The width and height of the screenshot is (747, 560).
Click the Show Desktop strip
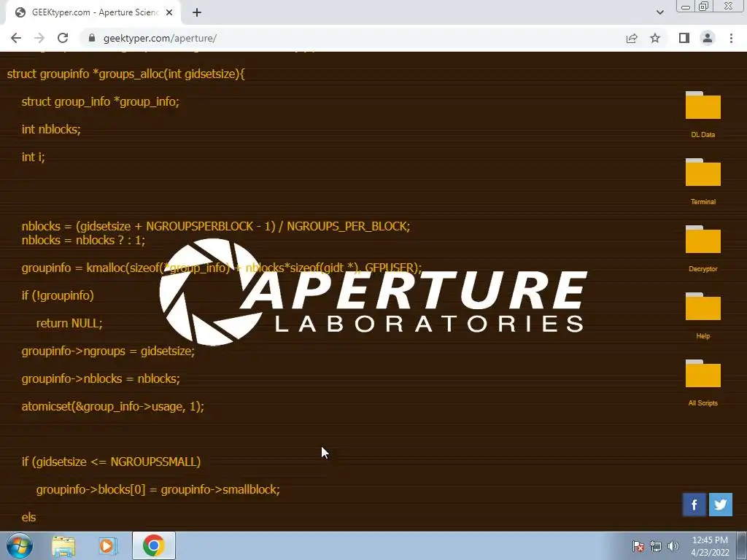click(742, 545)
